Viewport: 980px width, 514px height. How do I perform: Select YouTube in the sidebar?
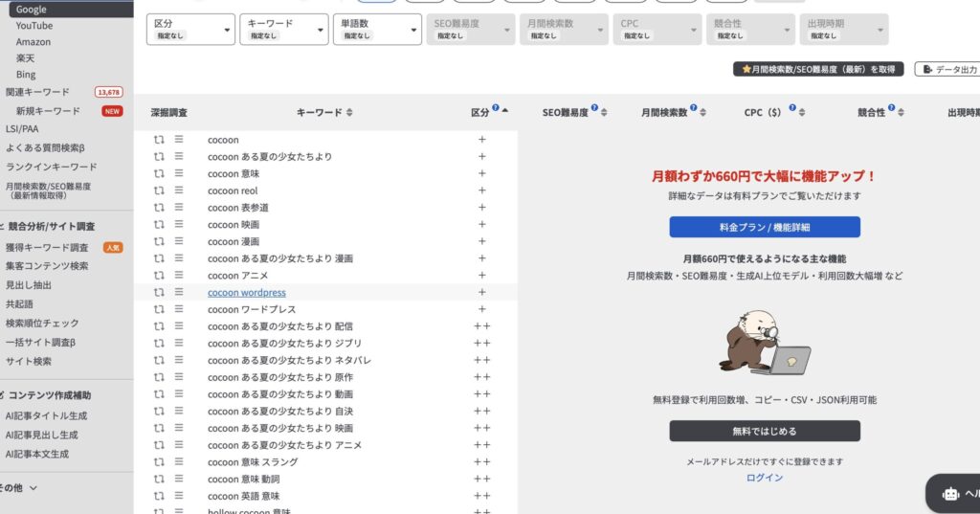[x=34, y=26]
